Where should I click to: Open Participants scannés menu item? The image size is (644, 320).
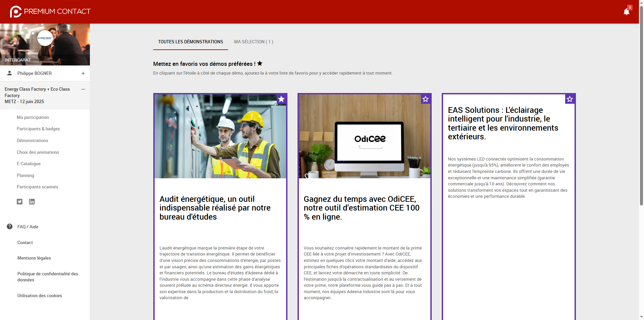[38, 187]
